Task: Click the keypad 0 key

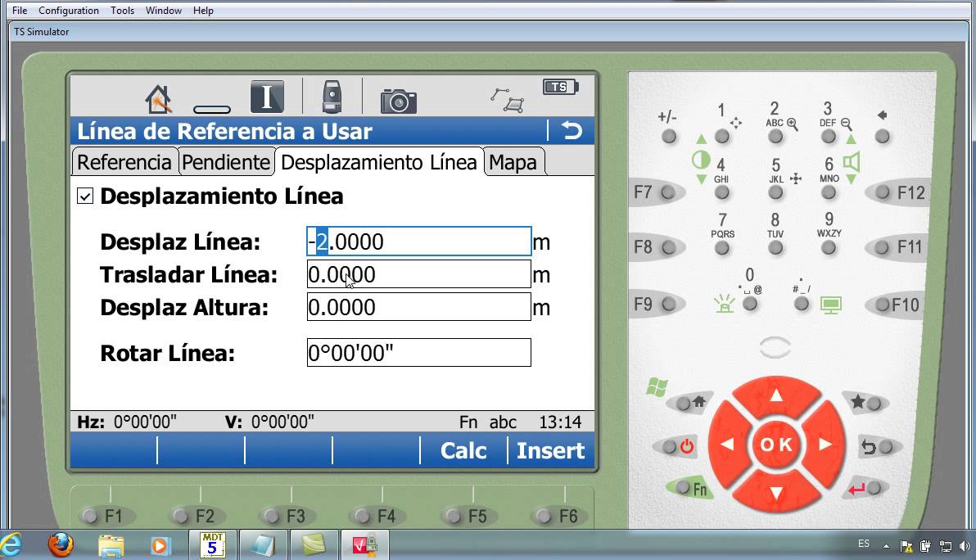Action: (x=751, y=304)
